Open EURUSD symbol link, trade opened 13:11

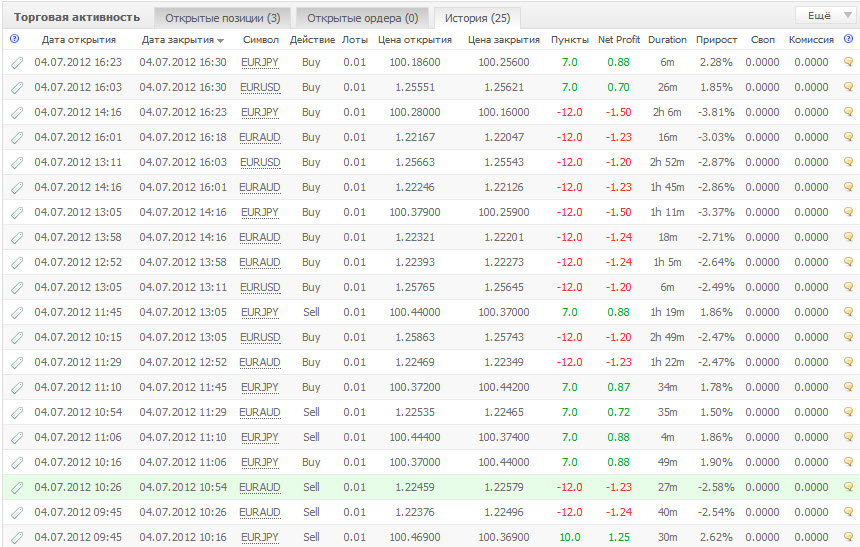click(x=260, y=163)
